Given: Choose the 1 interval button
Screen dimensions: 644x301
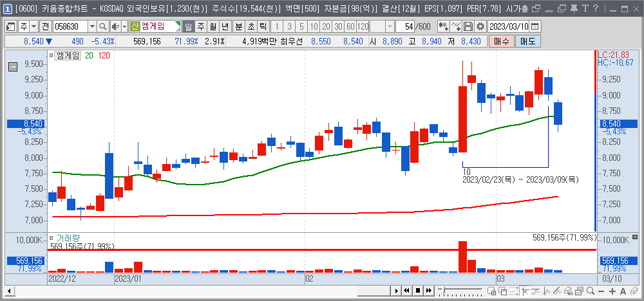Looking at the screenshot, I should 277,27.
